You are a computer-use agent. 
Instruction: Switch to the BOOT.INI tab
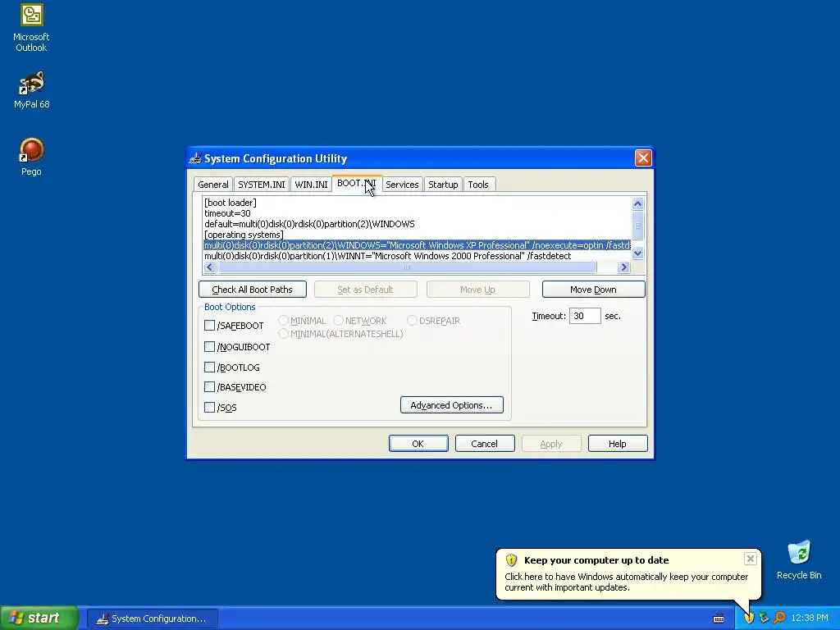(x=357, y=183)
